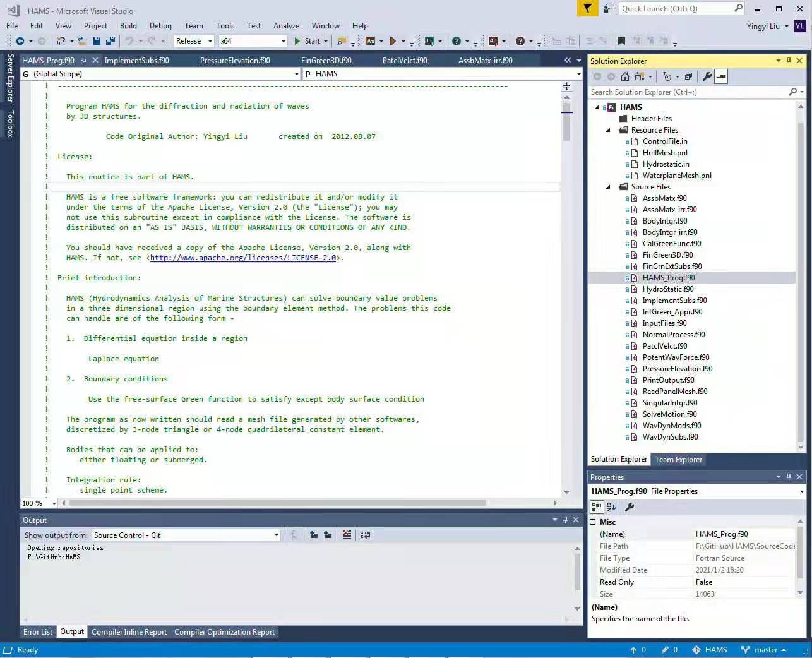Open the Error List tab at the bottom

(x=38, y=632)
